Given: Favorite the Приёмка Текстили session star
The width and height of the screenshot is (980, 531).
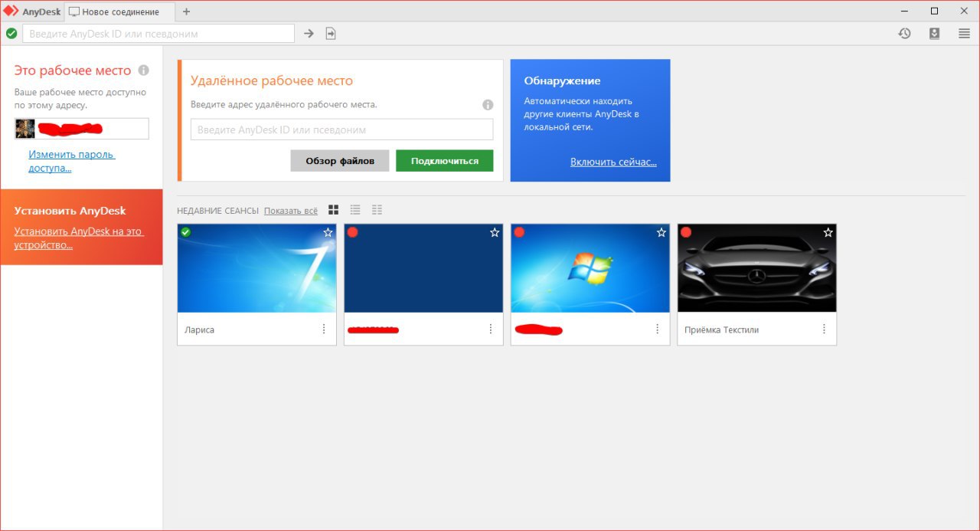Looking at the screenshot, I should [828, 232].
